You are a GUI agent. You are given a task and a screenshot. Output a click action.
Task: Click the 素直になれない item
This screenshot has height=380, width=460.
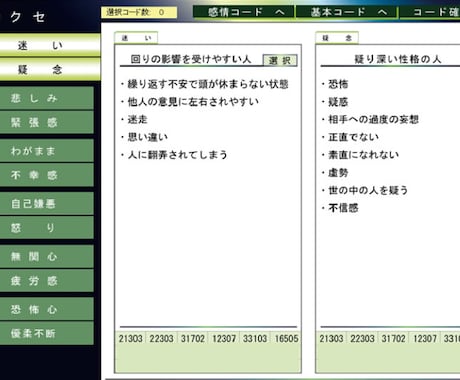(x=360, y=155)
